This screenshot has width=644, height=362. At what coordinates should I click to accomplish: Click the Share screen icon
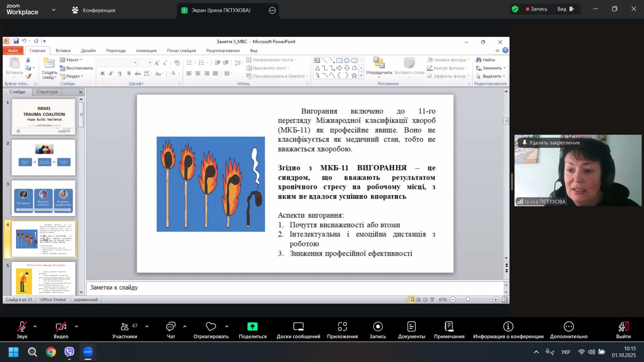pos(252,327)
